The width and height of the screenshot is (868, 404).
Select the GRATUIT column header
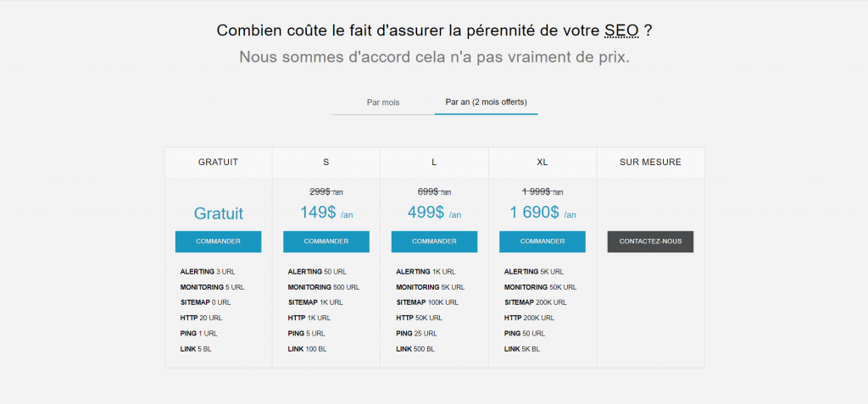(x=218, y=162)
